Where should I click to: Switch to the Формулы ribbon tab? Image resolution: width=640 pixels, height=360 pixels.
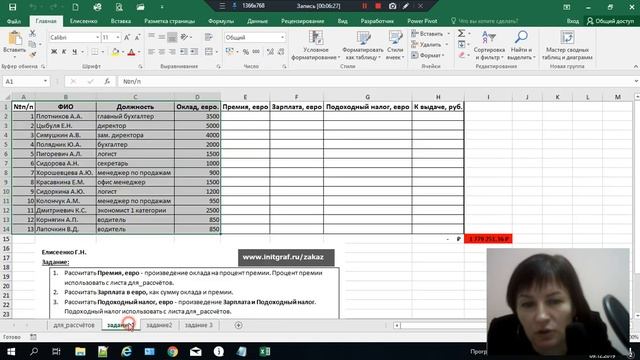(221, 21)
